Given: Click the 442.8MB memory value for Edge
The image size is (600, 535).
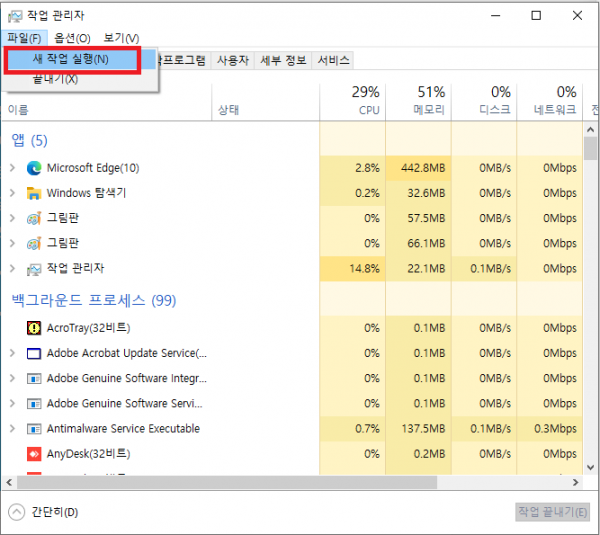Looking at the screenshot, I should 418,168.
